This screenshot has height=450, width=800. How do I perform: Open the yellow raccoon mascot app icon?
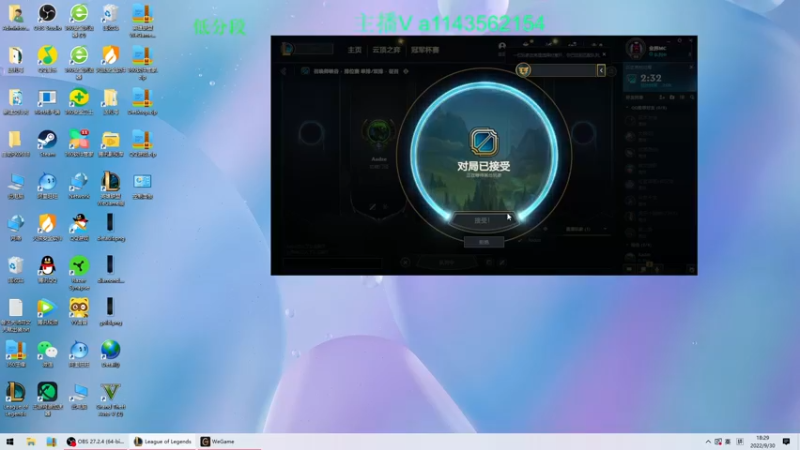79,311
